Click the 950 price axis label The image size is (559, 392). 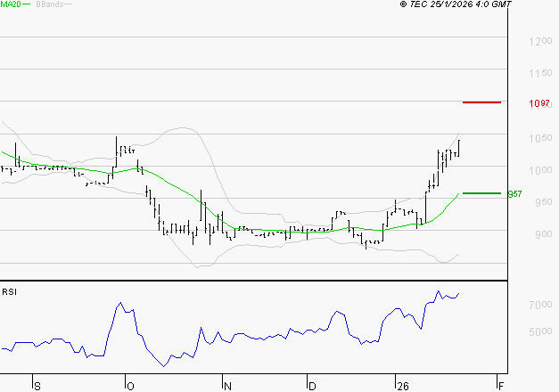[544, 202]
